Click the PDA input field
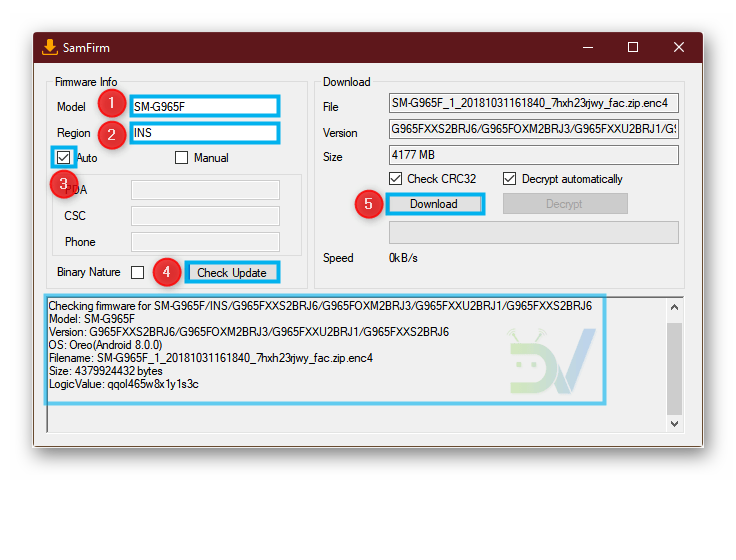This screenshot has width=736, height=560. [x=205, y=190]
